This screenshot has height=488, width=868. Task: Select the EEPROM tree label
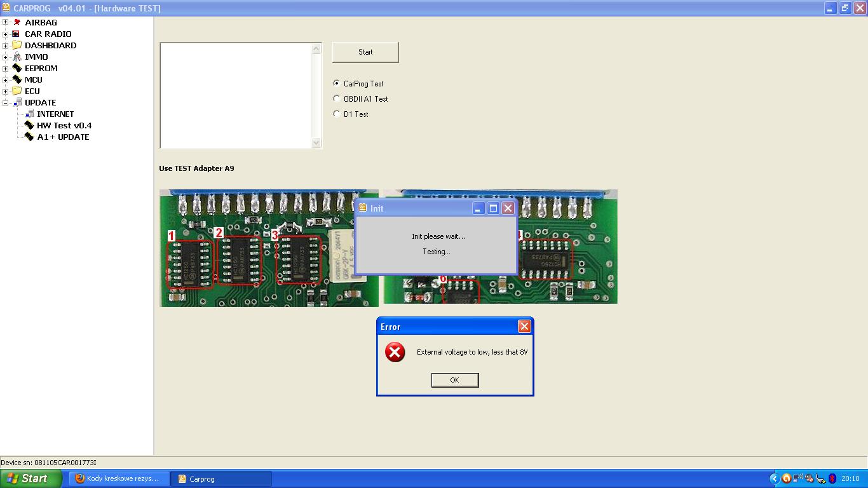tap(41, 68)
